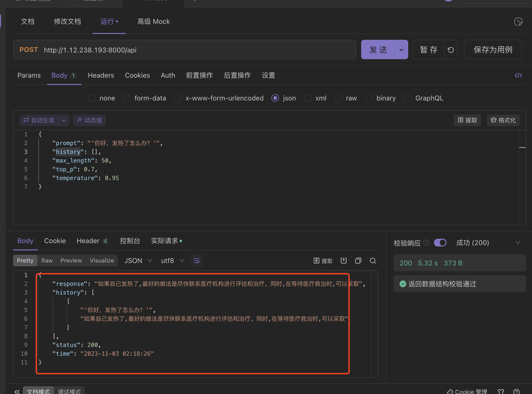
Task: Open the 实际请求 tab
Action: click(x=166, y=241)
